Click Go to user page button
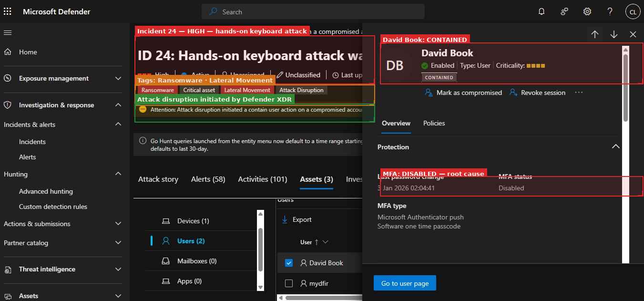The height and width of the screenshot is (301, 644). 405,283
